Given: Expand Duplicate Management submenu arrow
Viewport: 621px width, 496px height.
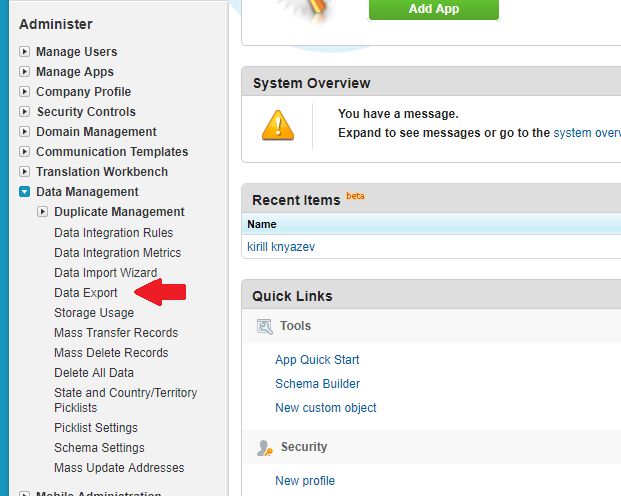Looking at the screenshot, I should click(x=43, y=212).
